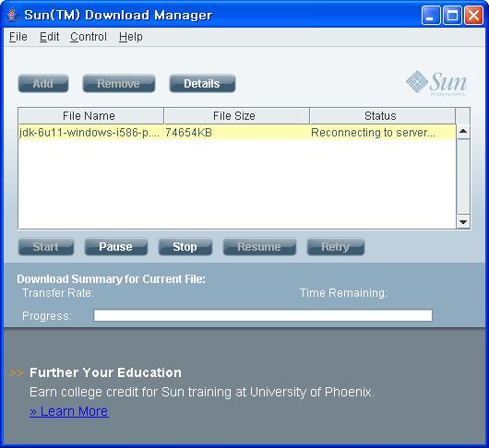
Task: Minimize the Download Manager window
Action: pos(431,15)
